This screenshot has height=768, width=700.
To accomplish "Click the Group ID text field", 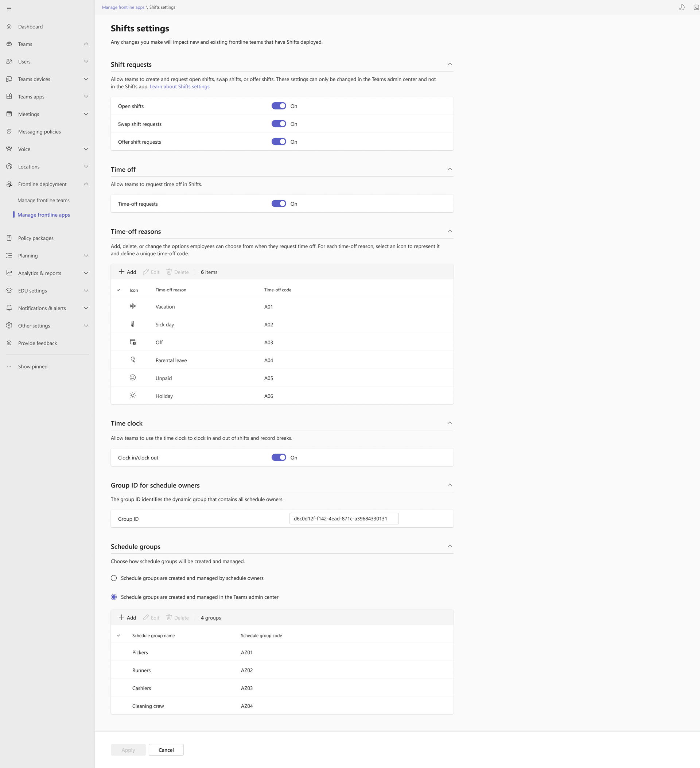I will point(343,519).
